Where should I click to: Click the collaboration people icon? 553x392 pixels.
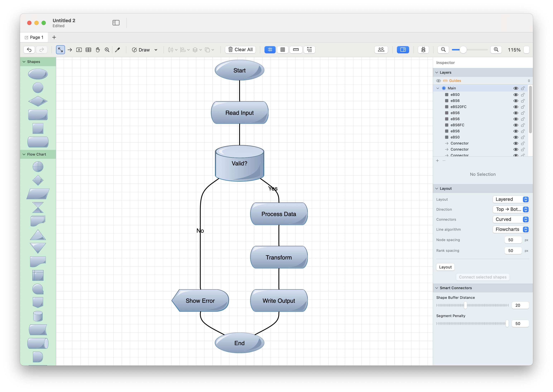pos(381,50)
